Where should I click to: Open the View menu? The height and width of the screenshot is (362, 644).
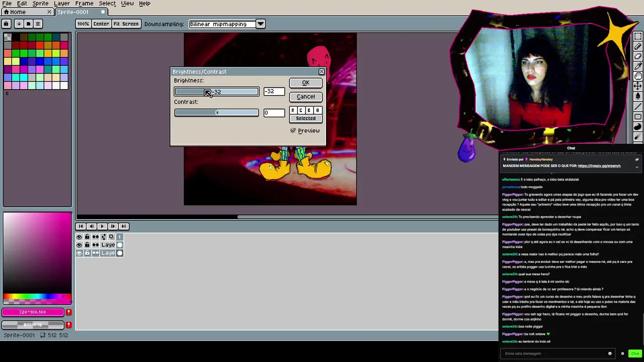[x=127, y=4]
